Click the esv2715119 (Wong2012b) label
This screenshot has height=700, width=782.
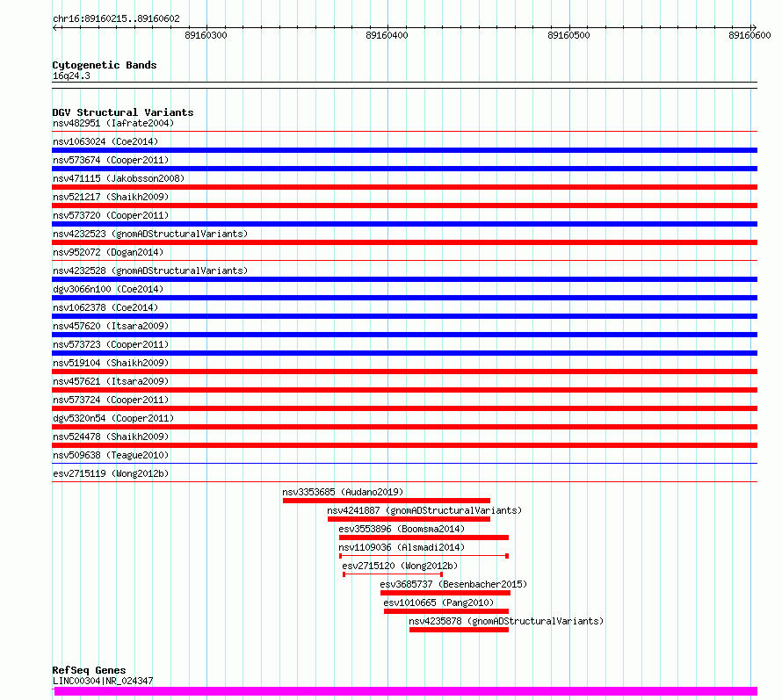coord(111,473)
